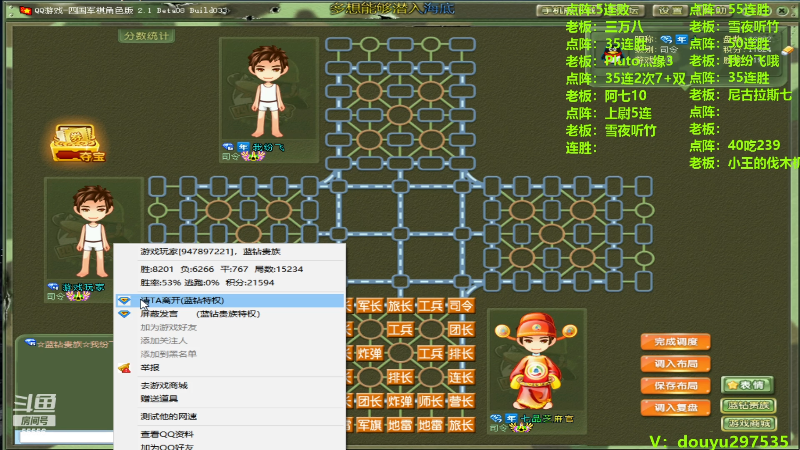This screenshot has height=450, width=800.
Task: Select 赠送道具 menu entry
Action: click(x=230, y=398)
